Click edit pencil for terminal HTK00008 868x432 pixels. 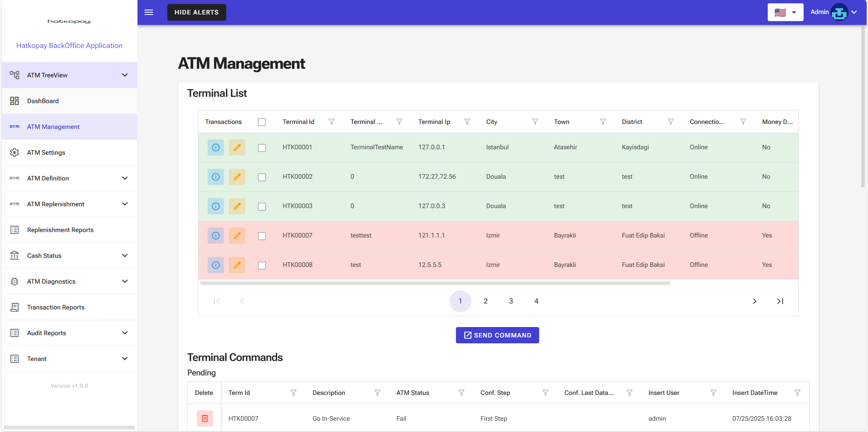237,265
